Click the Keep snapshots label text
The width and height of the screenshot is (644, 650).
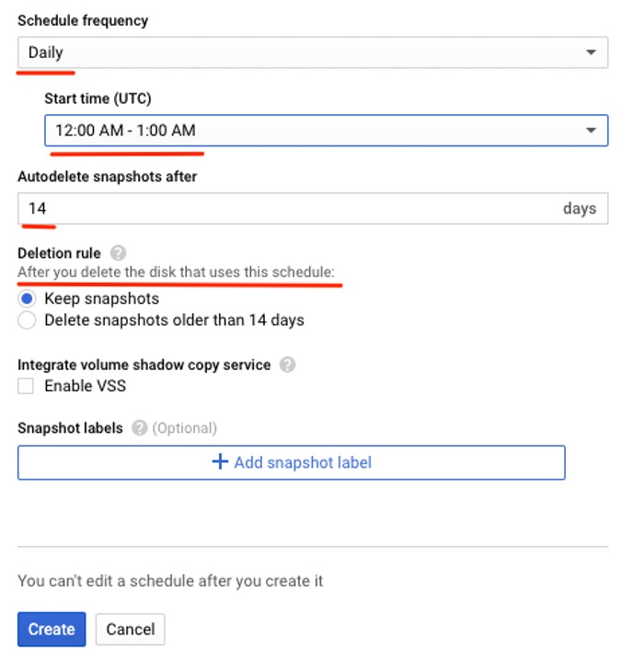[101, 298]
